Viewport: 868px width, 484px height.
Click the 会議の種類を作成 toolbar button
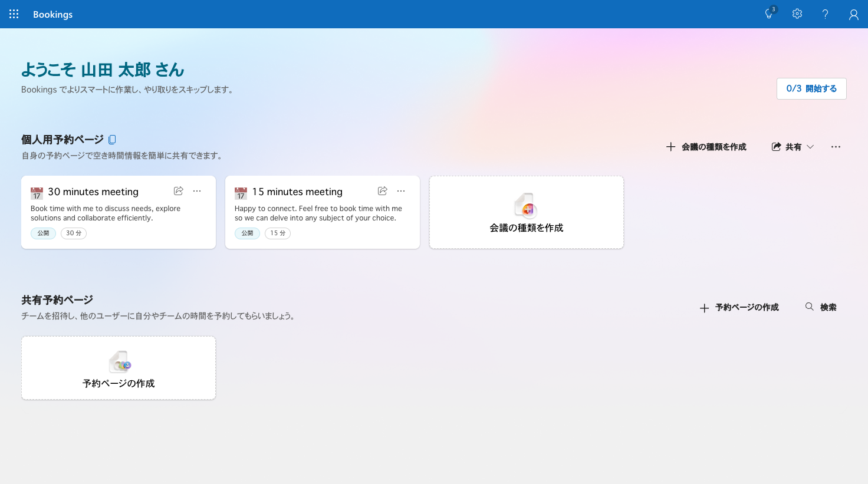[706, 147]
